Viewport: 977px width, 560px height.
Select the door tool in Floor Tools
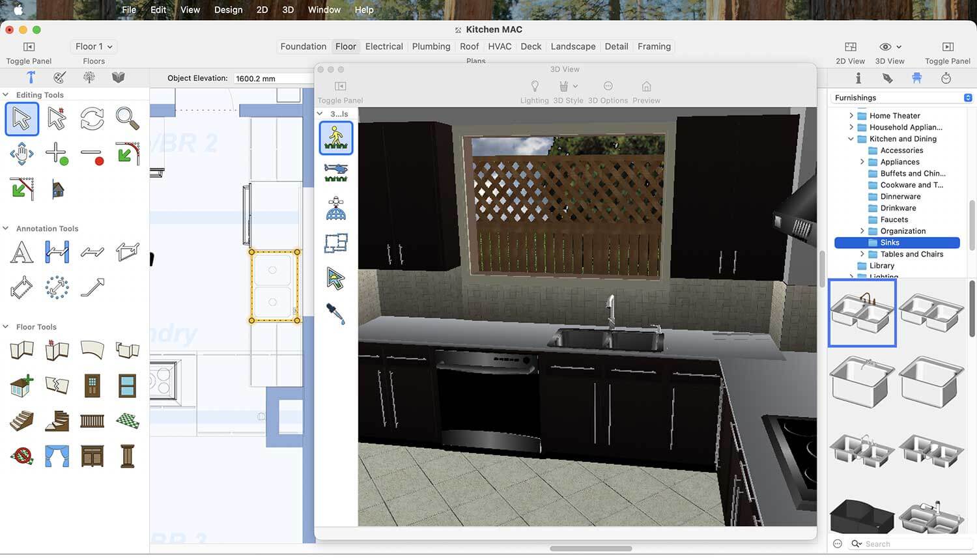[92, 386]
